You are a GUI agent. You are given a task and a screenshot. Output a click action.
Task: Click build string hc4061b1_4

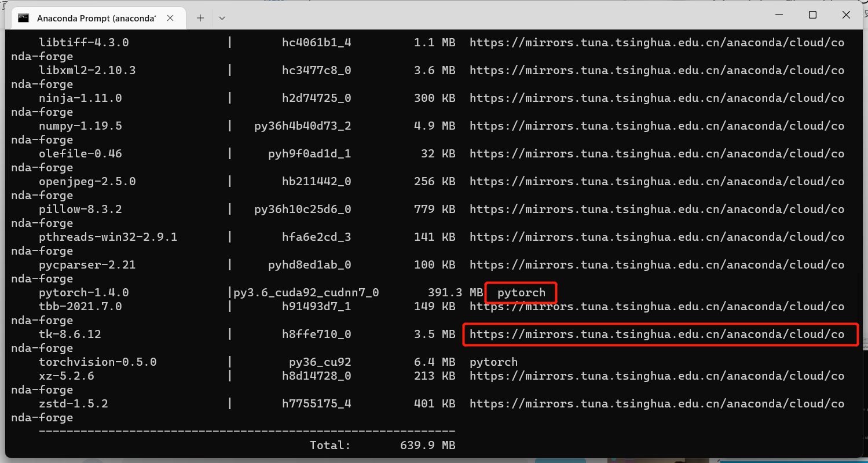pyautogui.click(x=317, y=42)
